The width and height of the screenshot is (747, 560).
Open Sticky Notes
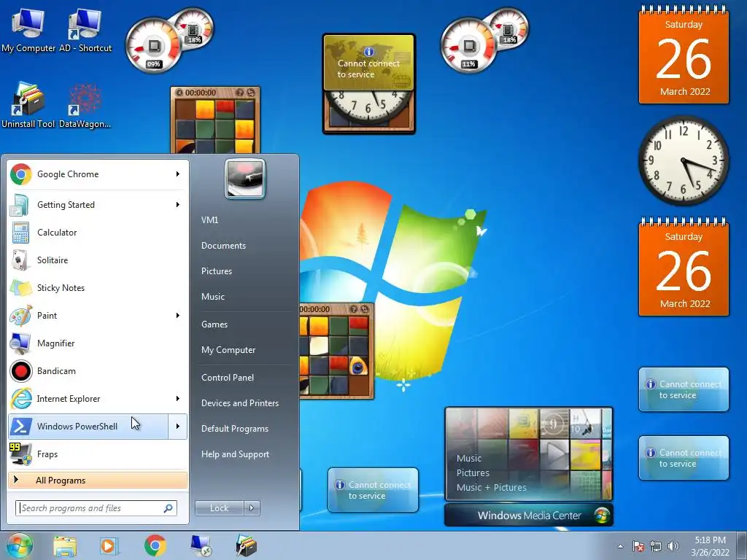(x=98, y=287)
